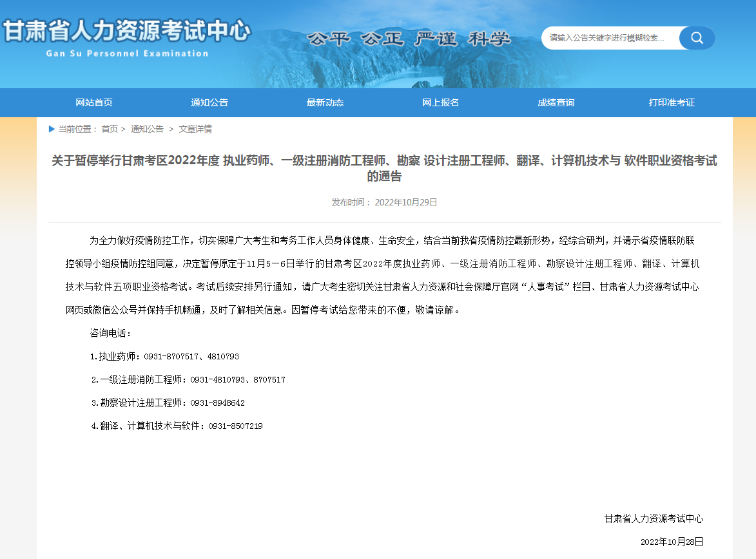Open the 网站首页 nav item

coord(94,102)
